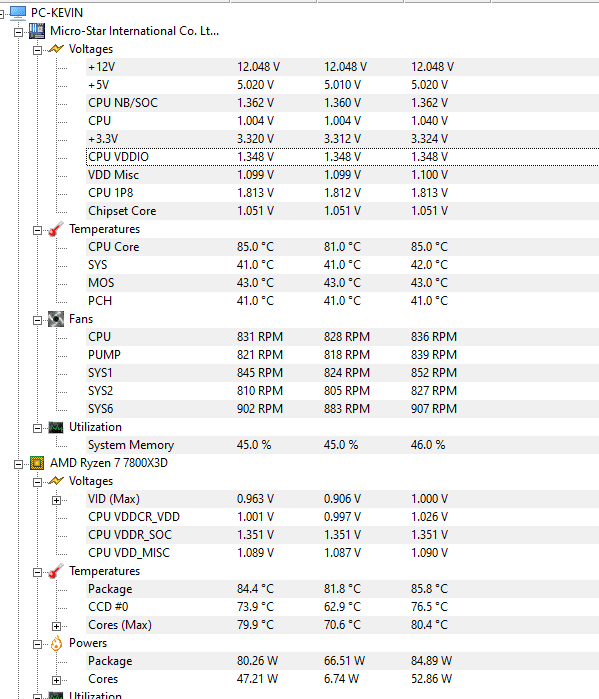This screenshot has width=599, height=699.
Task: Click the 883 RPM SYS6 minimum value
Action: coord(347,409)
